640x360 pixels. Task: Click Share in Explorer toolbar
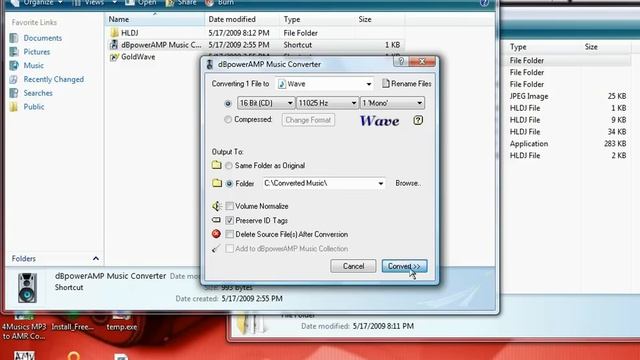point(180,2)
